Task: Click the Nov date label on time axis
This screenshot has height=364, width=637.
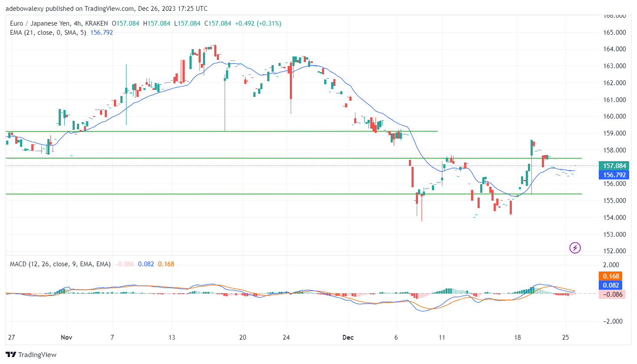Action: [66, 338]
